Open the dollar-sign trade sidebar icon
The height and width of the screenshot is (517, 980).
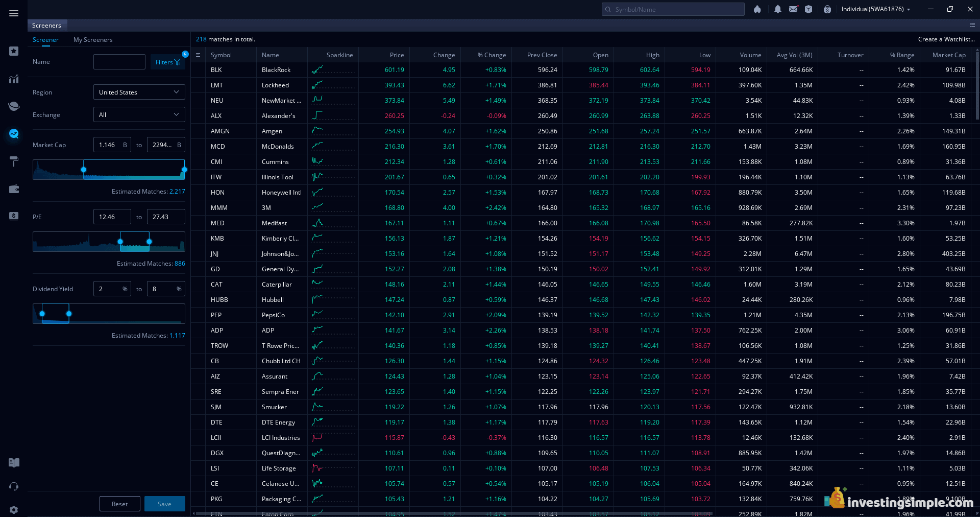tap(14, 217)
